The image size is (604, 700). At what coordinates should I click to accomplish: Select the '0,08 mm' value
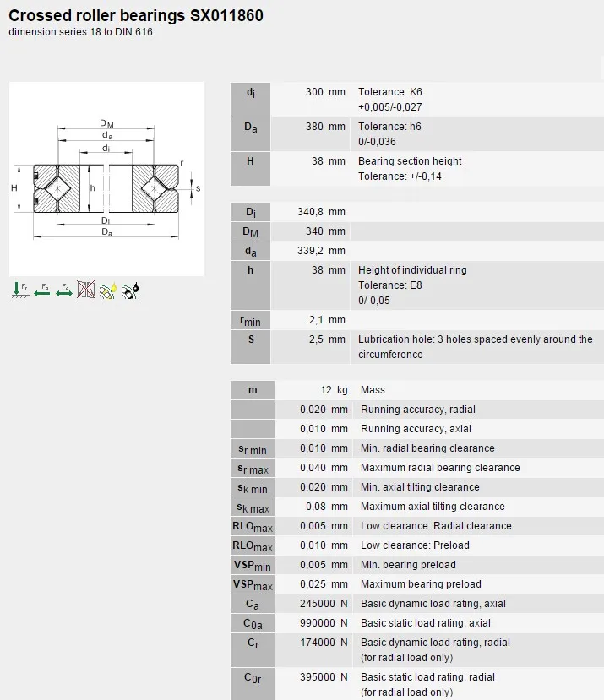click(x=327, y=507)
